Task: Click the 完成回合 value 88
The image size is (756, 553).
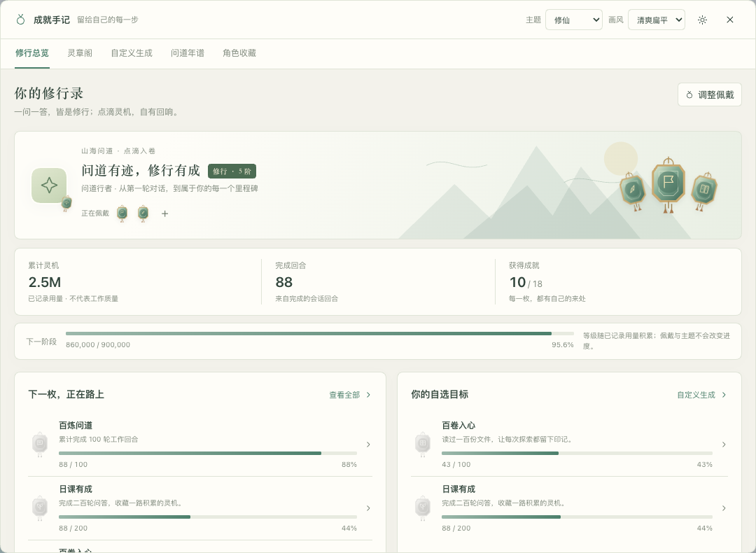Action: (284, 282)
